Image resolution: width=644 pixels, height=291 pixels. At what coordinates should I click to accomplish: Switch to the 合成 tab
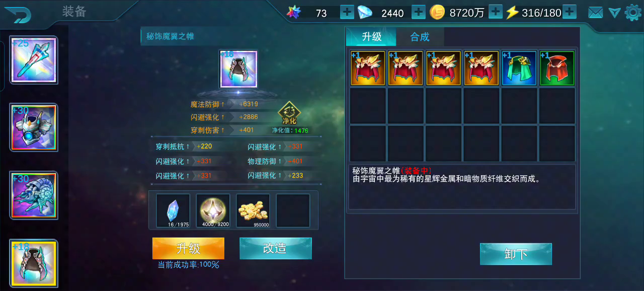420,37
